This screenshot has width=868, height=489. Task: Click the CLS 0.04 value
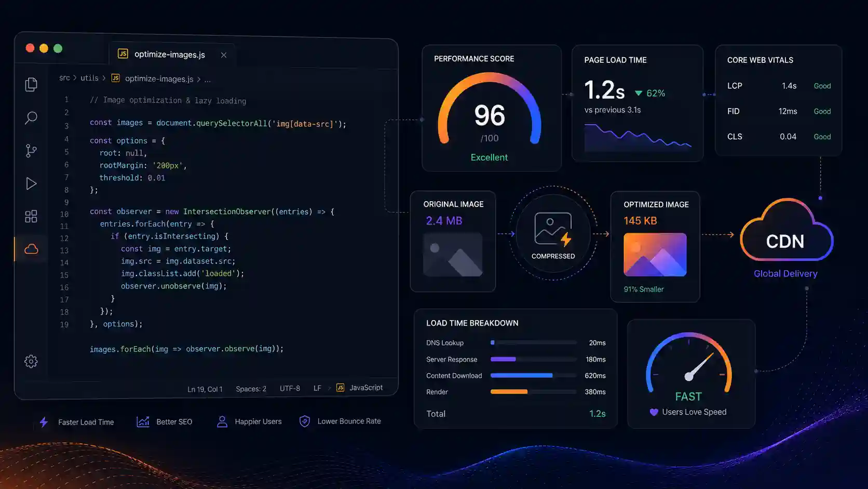pos(788,137)
